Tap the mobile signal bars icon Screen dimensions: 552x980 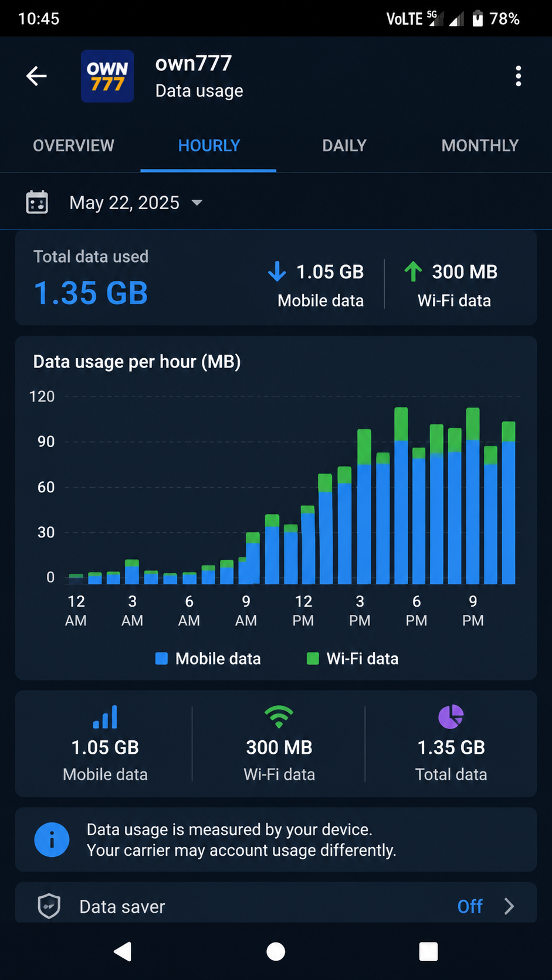pos(106,716)
